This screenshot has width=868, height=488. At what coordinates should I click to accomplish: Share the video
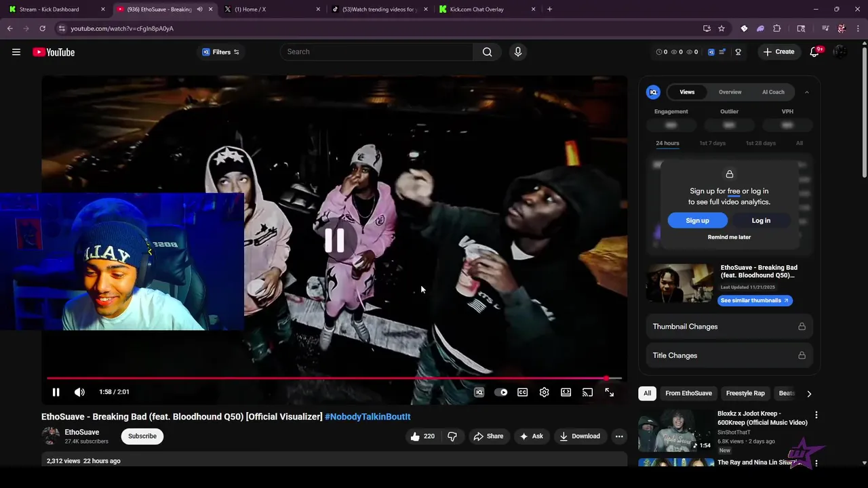488,436
